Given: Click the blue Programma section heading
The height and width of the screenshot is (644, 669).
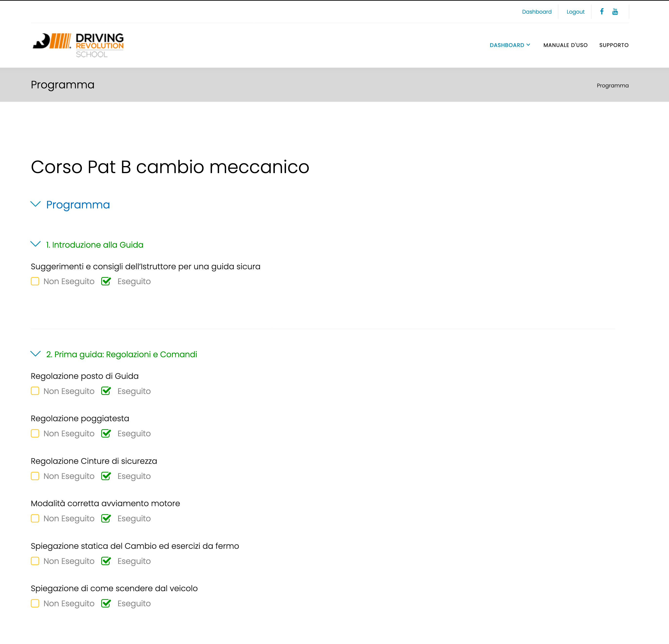Looking at the screenshot, I should 78,205.
